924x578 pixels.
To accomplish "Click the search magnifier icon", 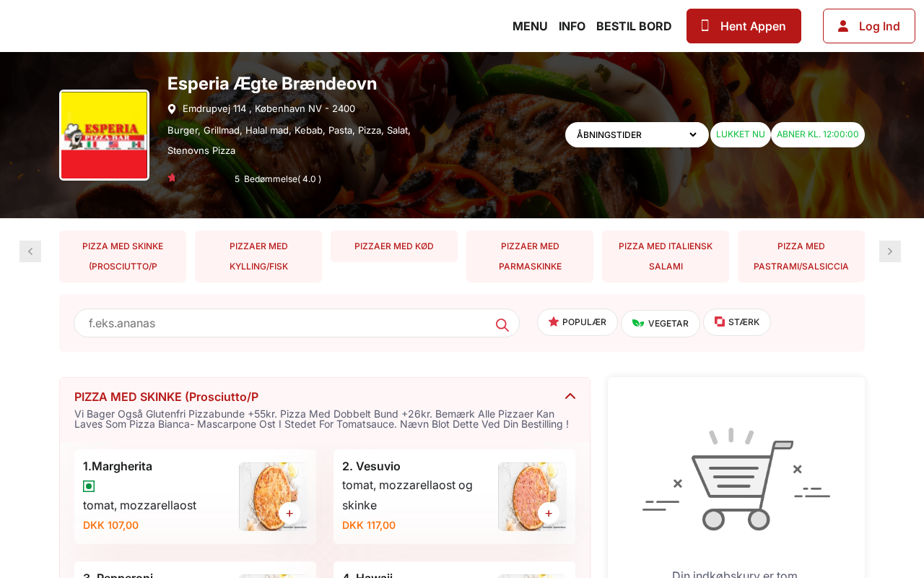I will click(502, 325).
